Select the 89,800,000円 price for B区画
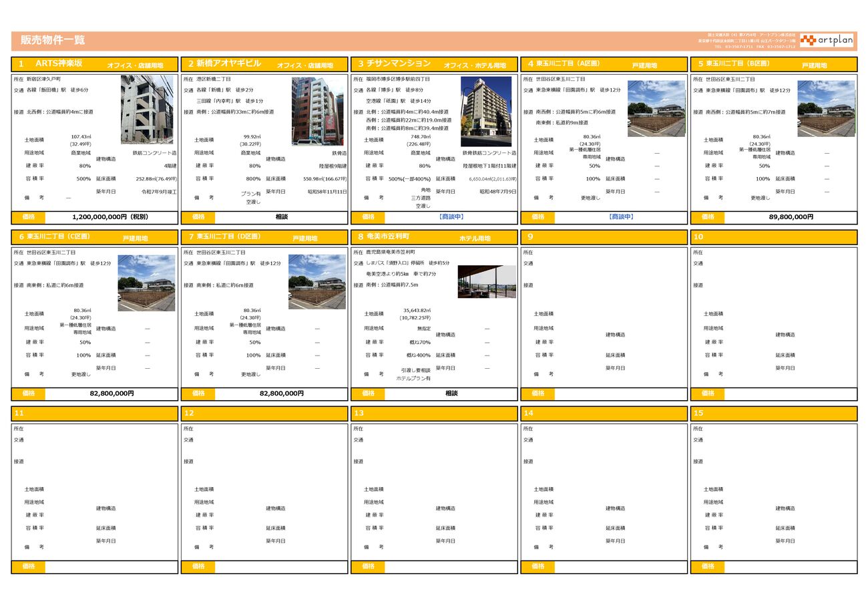 [x=791, y=217]
